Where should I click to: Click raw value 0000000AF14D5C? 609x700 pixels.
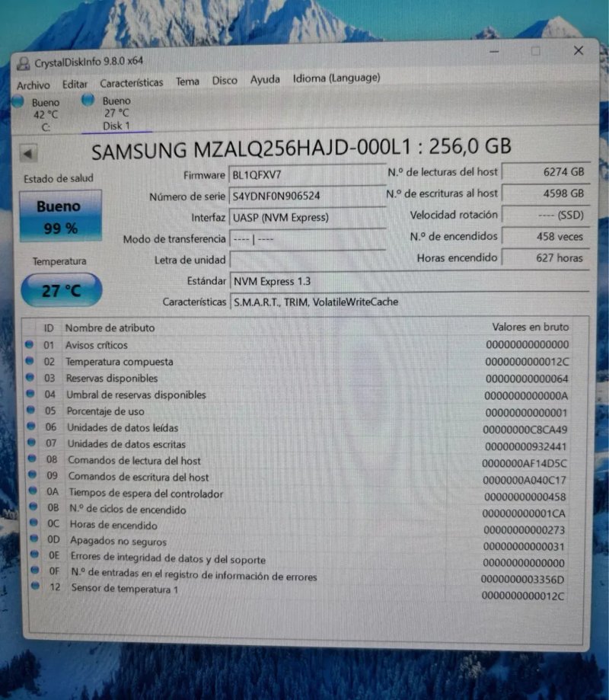coord(525,463)
